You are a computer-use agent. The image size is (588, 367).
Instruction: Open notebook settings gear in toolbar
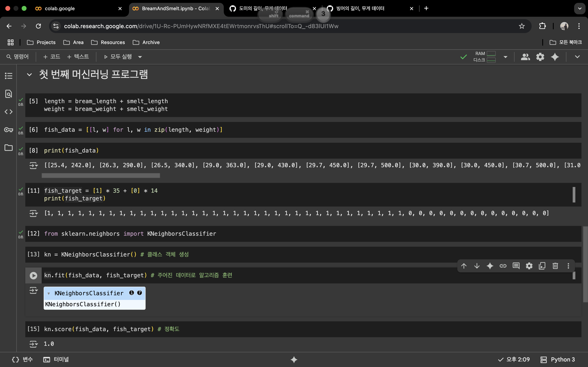(x=540, y=57)
